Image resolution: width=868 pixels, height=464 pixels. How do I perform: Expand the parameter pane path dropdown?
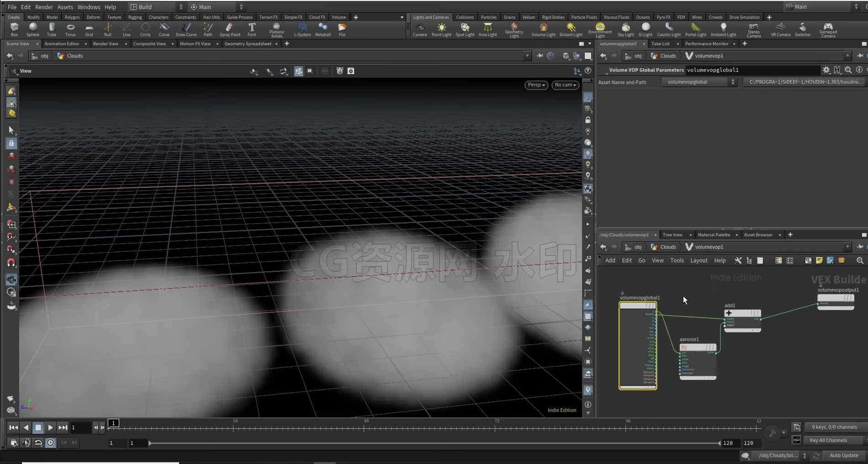pyautogui.click(x=847, y=56)
